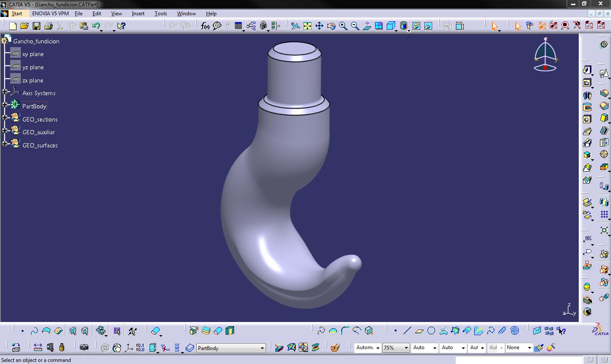Select zx plane in the tree
Viewport: 611px width, 364px height.
[x=33, y=81]
